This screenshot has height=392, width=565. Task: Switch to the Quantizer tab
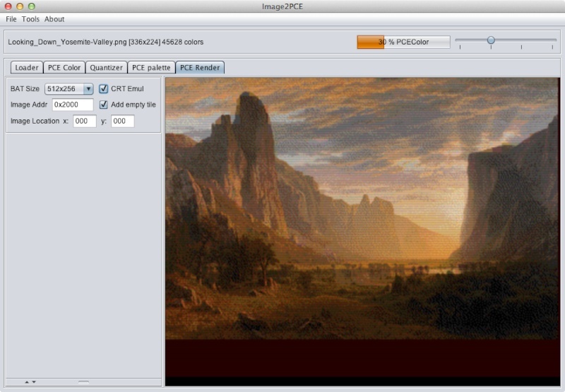[x=107, y=68]
